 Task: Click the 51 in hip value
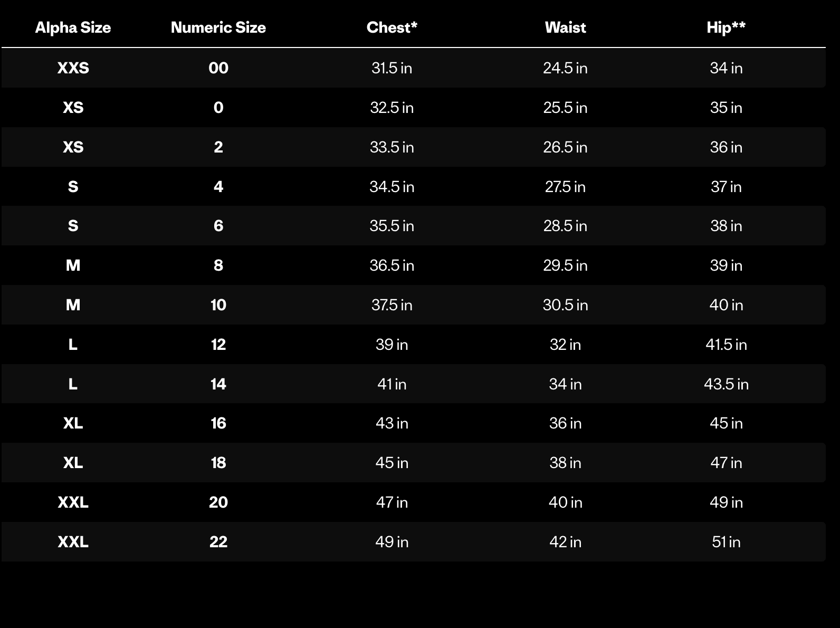(726, 542)
